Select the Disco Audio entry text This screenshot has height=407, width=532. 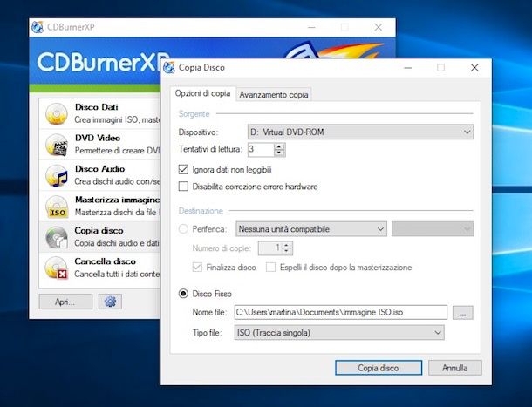(x=99, y=169)
